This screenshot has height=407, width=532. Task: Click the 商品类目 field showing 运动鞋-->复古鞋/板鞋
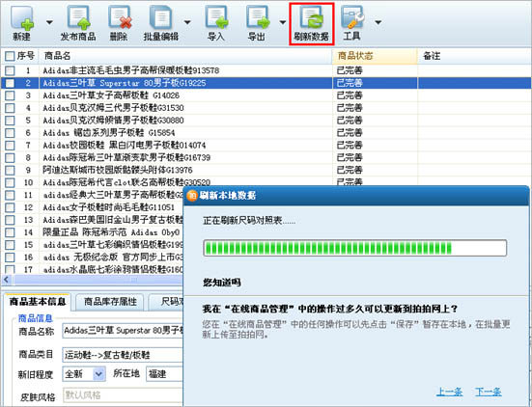(x=123, y=355)
